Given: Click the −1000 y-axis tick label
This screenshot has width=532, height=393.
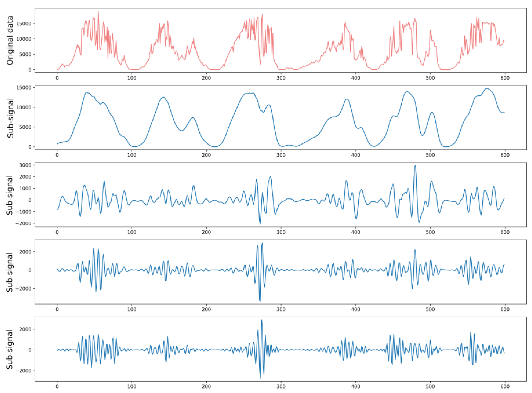Looking at the screenshot, I should point(23,212).
